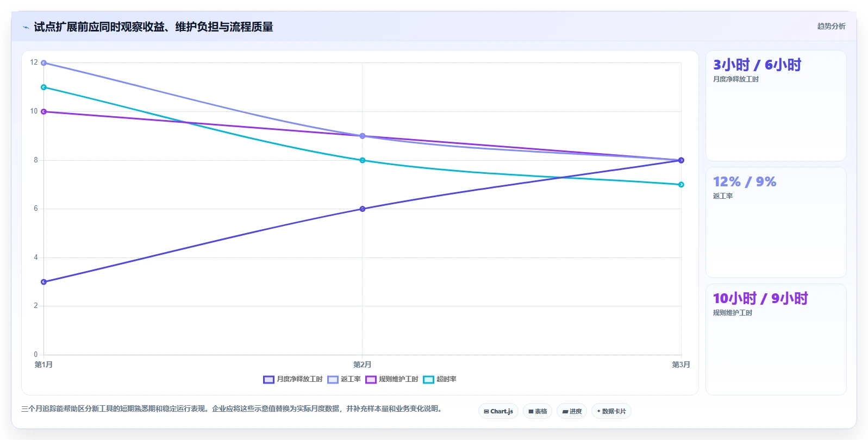The height and width of the screenshot is (440, 868).
Task: Click the 规则维护工时 card caption
Action: pyautogui.click(x=733, y=313)
